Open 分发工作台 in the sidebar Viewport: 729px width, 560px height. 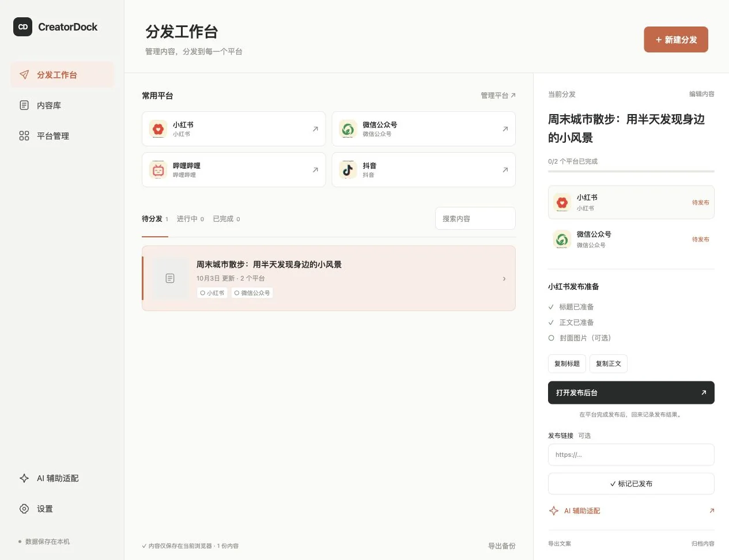[x=63, y=75]
